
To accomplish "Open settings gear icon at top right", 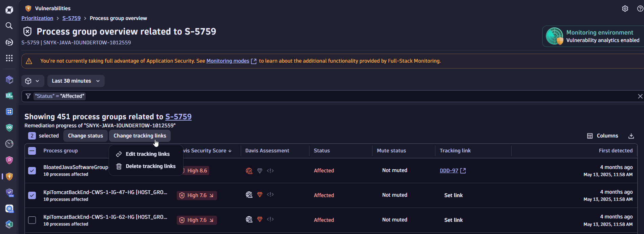I will point(625,8).
